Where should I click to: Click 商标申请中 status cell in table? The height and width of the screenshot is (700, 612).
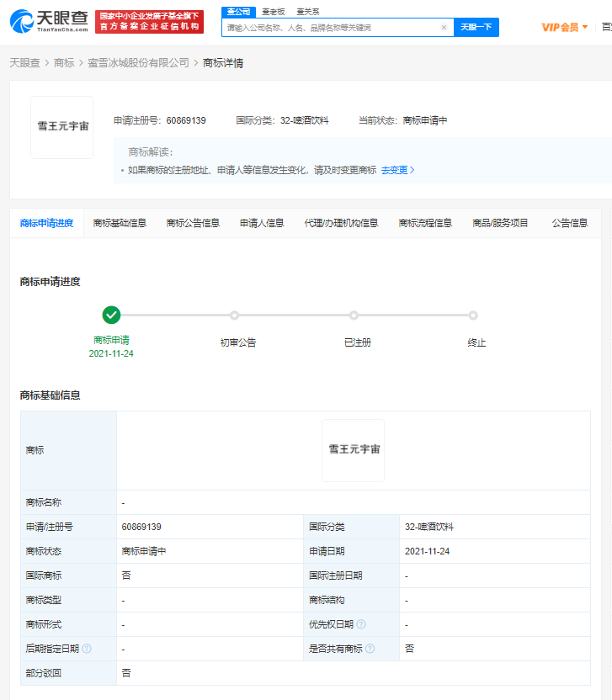coord(144,551)
